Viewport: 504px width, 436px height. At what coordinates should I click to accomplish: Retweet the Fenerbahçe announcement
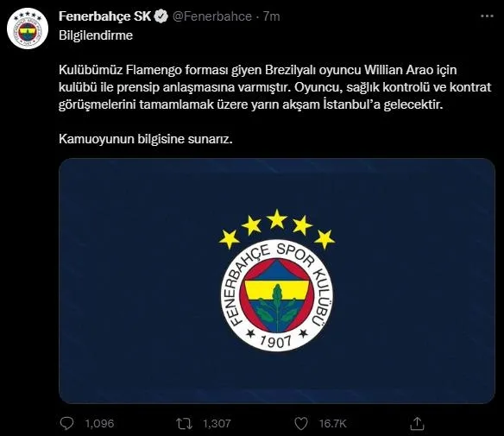point(185,424)
